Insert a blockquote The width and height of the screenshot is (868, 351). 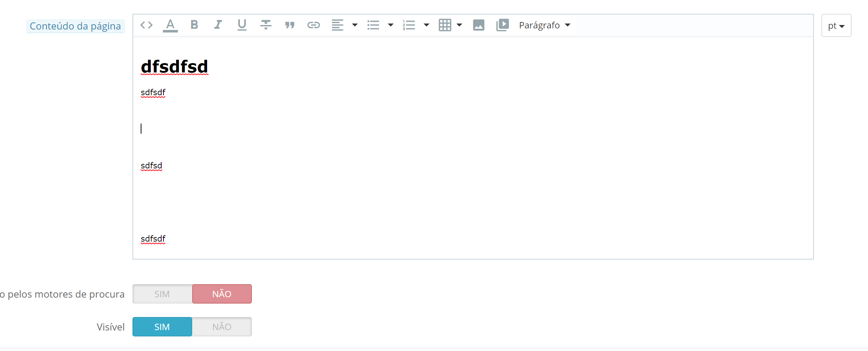(290, 25)
